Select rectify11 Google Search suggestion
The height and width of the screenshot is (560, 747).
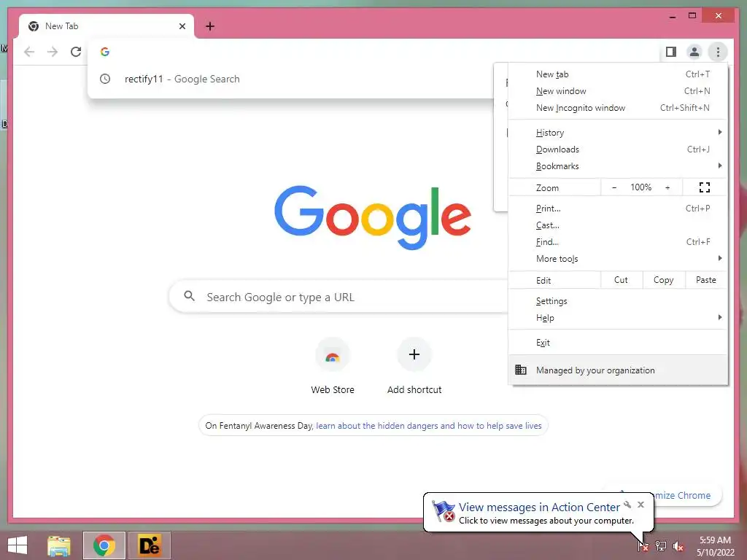pos(290,79)
